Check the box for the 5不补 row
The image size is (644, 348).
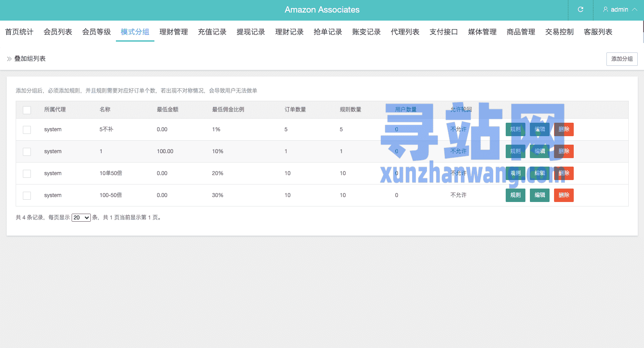coord(27,129)
